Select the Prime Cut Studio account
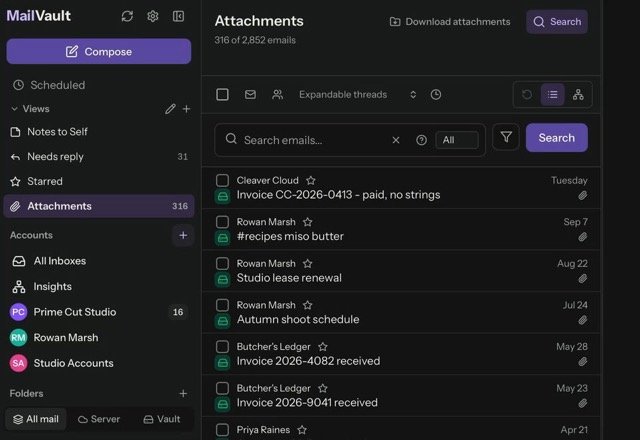640x440 pixels. 99,312
